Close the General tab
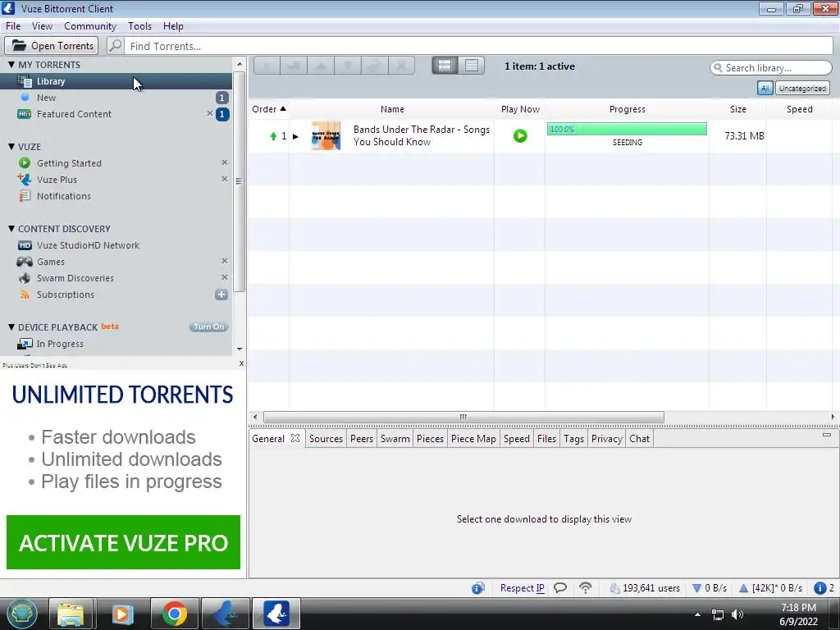 pos(295,438)
